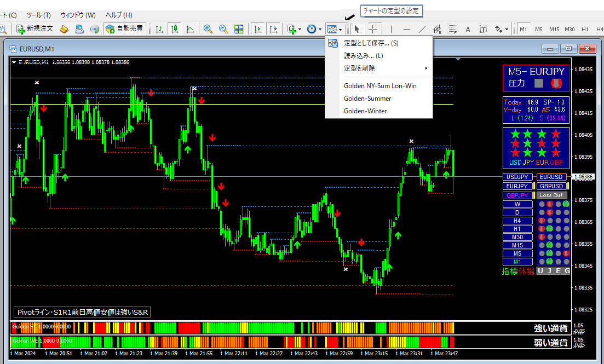Viewport: 604px width, 364px height.
Task: Choose Golden-Summer template from menu
Action: (x=367, y=99)
